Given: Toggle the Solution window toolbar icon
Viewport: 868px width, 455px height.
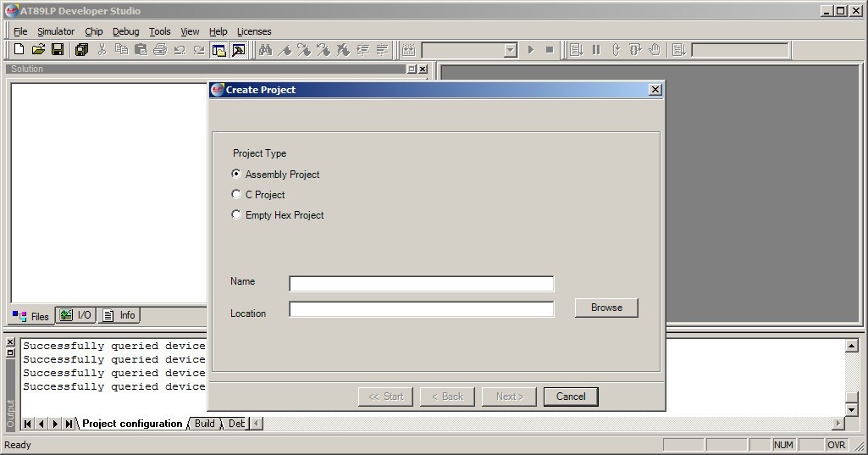Looking at the screenshot, I should [218, 50].
